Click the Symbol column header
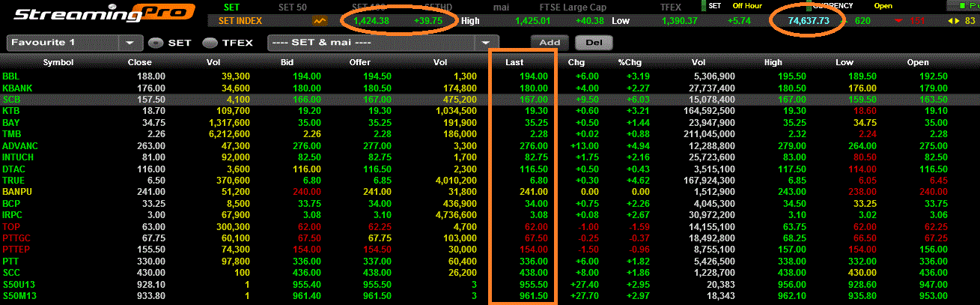980x305 pixels. tap(58, 62)
